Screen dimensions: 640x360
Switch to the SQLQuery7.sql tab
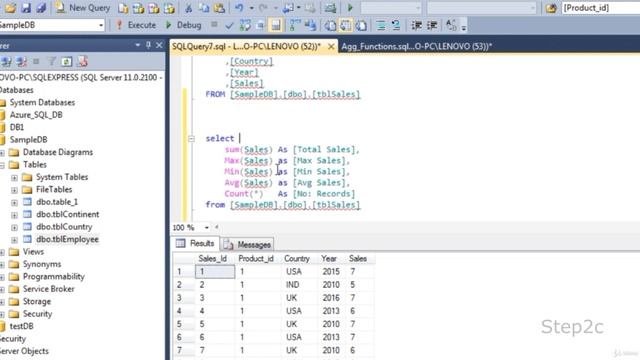click(246, 47)
